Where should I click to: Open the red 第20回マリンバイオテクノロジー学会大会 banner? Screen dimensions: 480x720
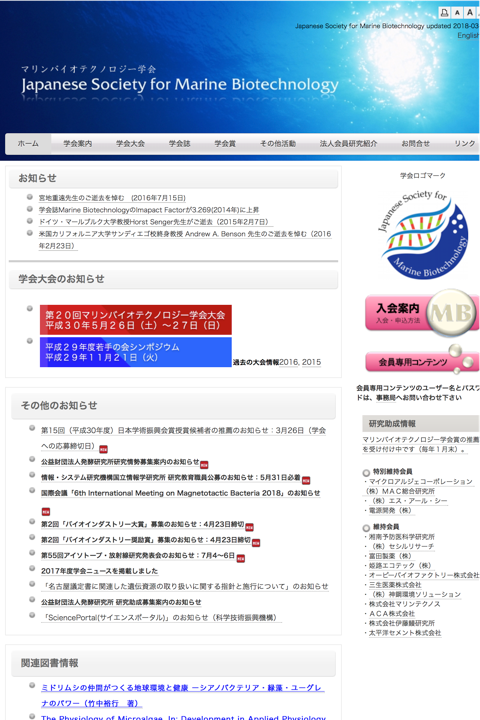pos(136,320)
